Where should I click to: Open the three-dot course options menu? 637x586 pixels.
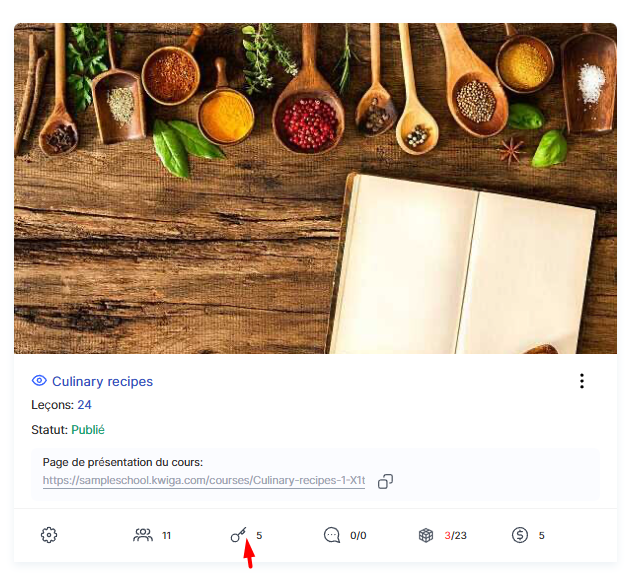(x=582, y=381)
